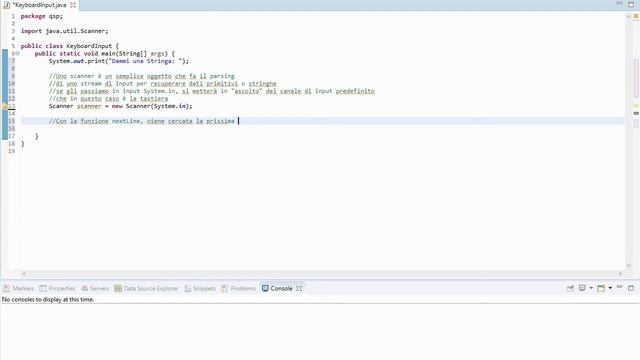Click the System.out.print statement line
The width and height of the screenshot is (640, 360).
pyautogui.click(x=119, y=61)
